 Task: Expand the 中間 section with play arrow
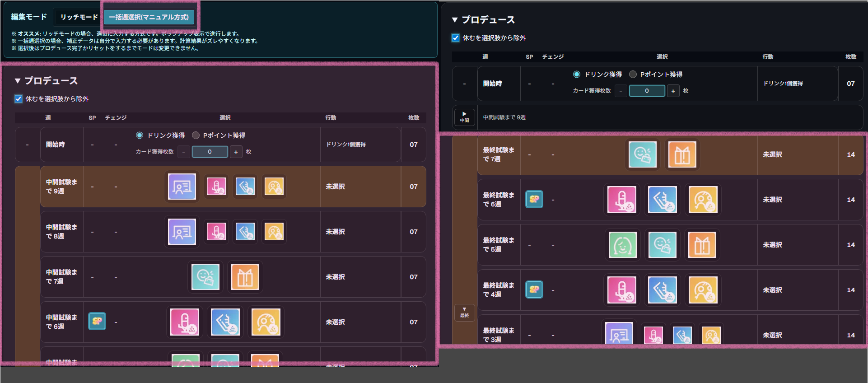[x=464, y=117]
